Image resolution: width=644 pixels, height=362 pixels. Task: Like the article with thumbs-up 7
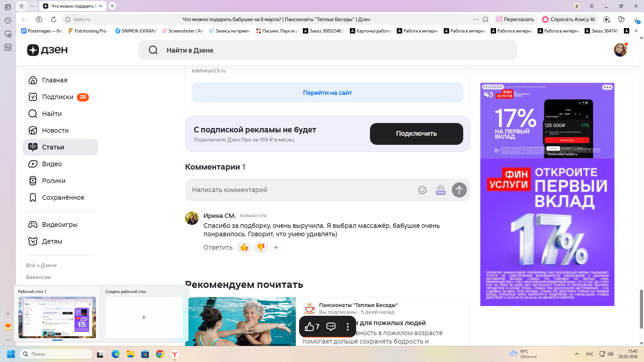click(x=312, y=326)
